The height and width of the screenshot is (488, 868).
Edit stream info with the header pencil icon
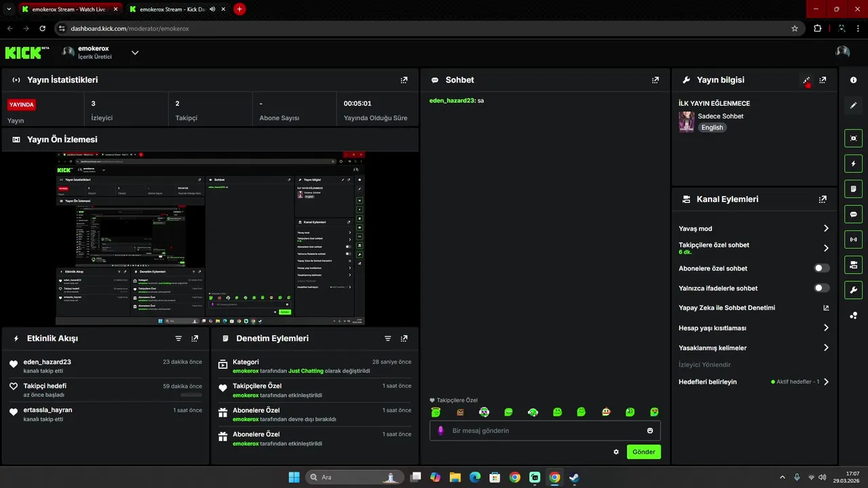pyautogui.click(x=806, y=80)
